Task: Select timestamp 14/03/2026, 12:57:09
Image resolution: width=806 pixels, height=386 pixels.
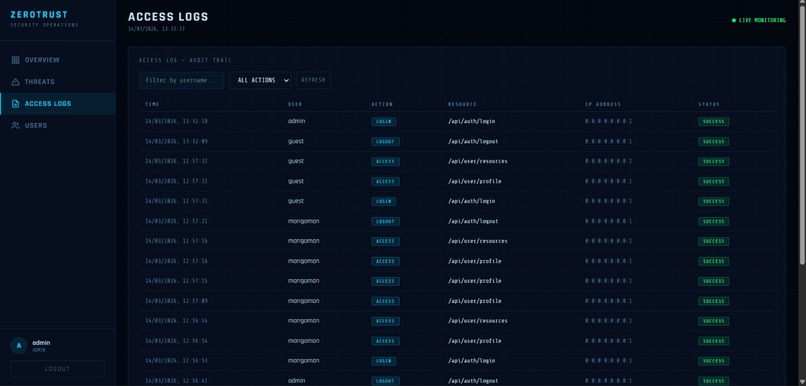Action: coord(176,301)
